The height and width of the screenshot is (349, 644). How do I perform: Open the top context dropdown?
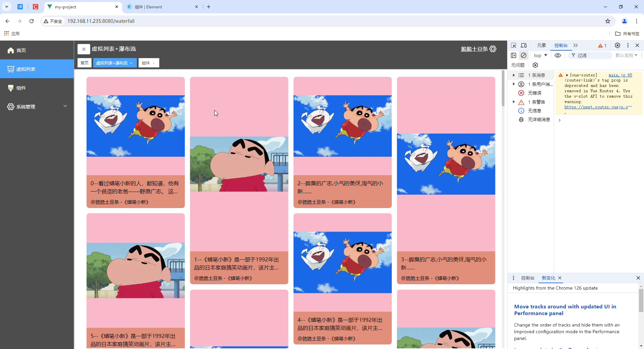[x=540, y=55]
